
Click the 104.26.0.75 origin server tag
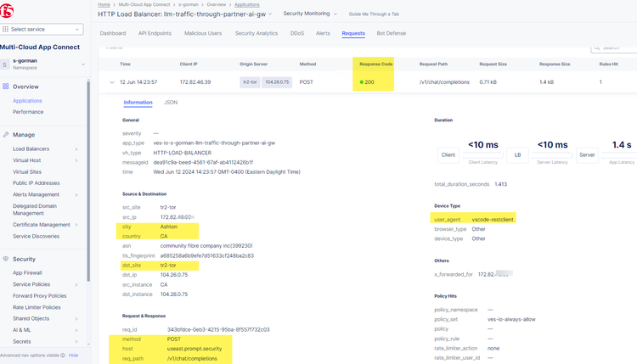[x=277, y=82]
